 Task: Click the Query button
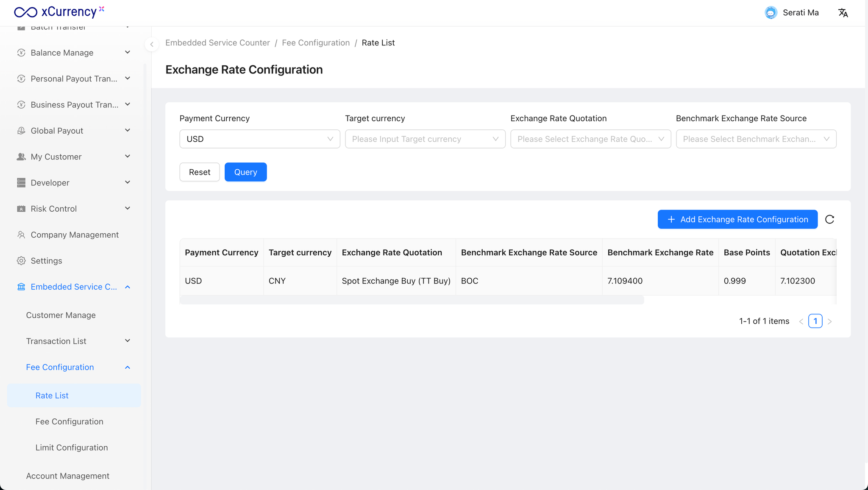pos(245,172)
